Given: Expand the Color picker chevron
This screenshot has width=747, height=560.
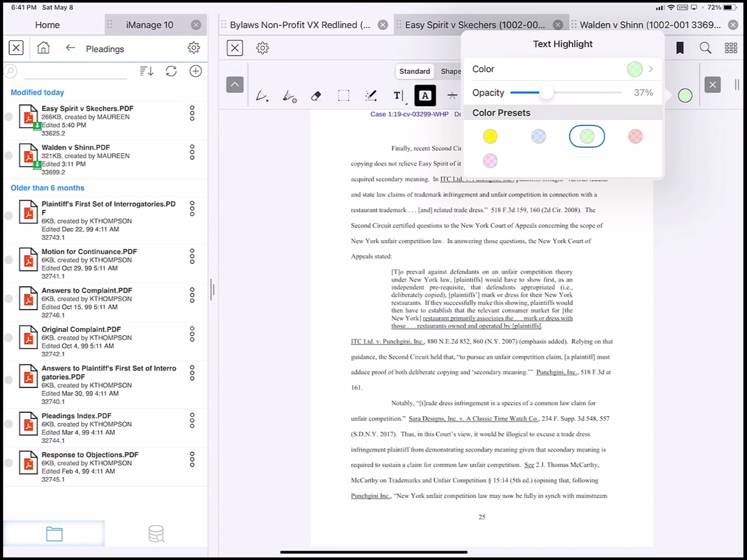Looking at the screenshot, I should (x=651, y=69).
